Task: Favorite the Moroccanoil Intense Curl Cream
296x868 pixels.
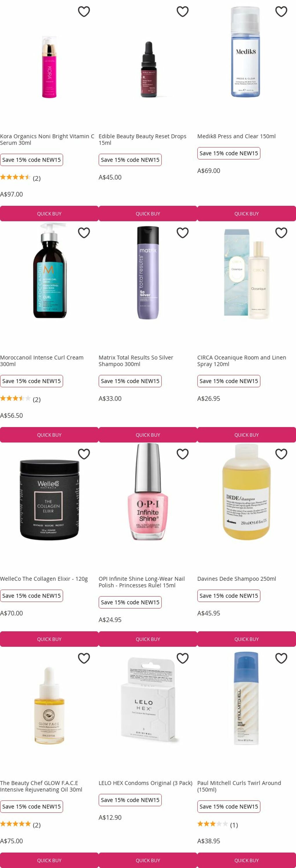Action: coord(84,233)
